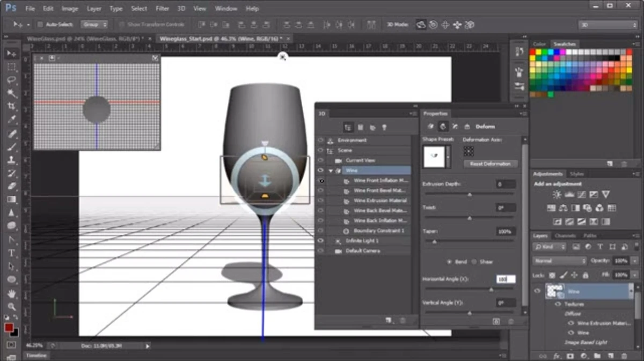Open the blend mode Normal dropdown
The width and height of the screenshot is (644, 362).
point(560,261)
